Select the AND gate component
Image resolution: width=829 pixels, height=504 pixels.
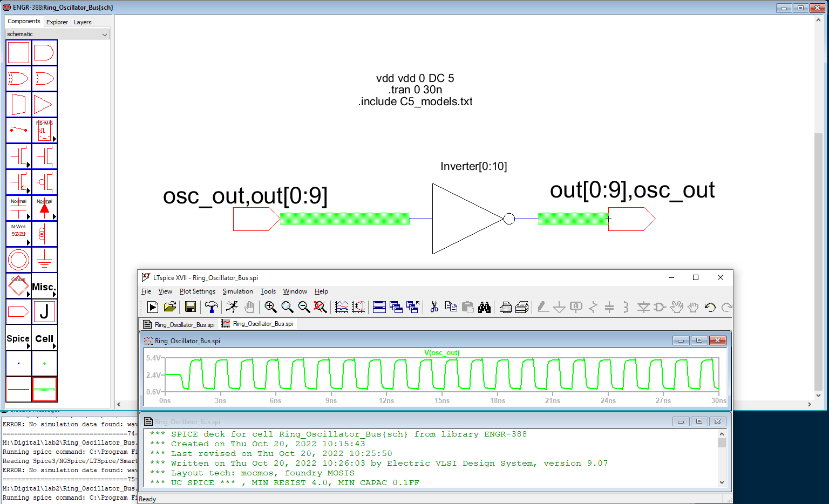tap(44, 53)
